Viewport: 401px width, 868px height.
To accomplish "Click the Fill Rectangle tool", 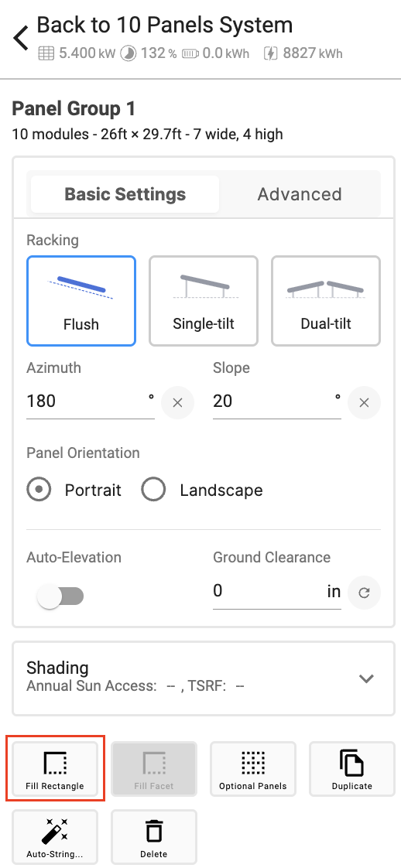I will click(x=55, y=769).
